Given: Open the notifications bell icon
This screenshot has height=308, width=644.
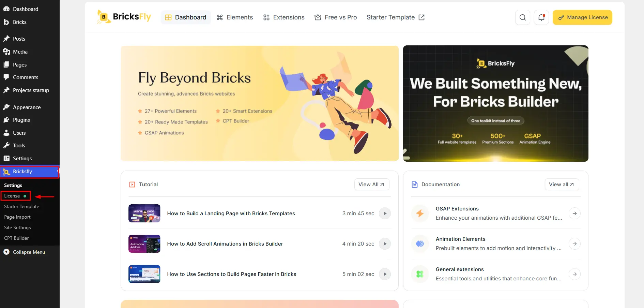Looking at the screenshot, I should (541, 17).
